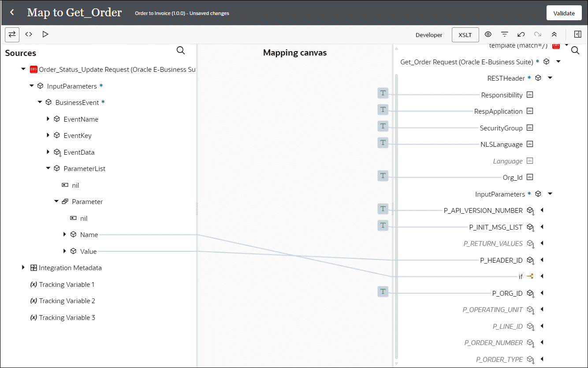Click the Org_Id string type icon
Viewport: 588px width, 368px height.
click(530, 177)
